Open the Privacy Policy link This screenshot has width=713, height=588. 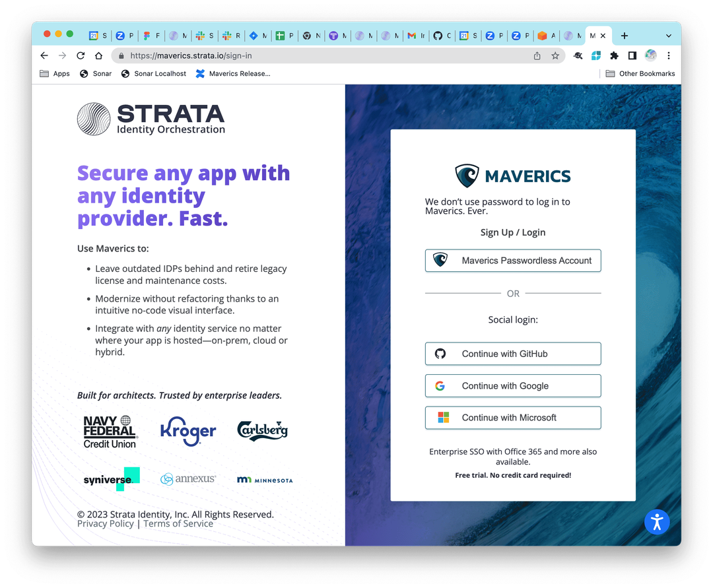(106, 524)
